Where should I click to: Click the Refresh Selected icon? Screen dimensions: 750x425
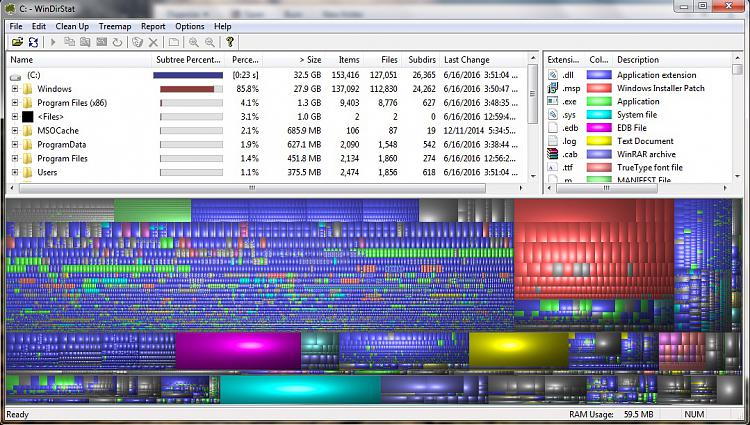(x=117, y=42)
